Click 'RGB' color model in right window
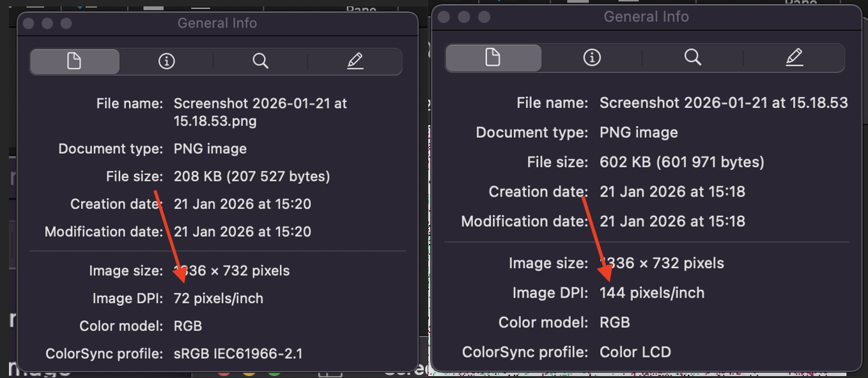This screenshot has width=868, height=378. 615,322
